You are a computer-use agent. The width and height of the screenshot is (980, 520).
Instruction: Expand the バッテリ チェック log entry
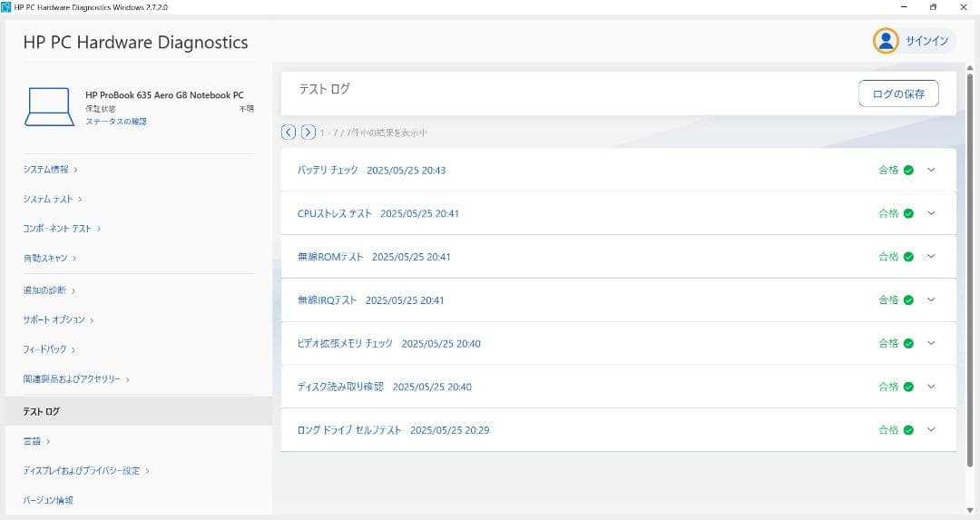click(x=931, y=170)
